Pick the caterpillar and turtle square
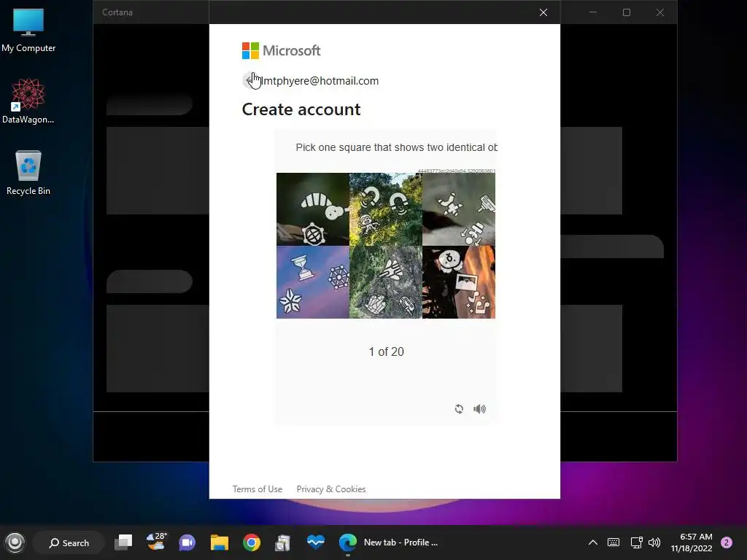The height and width of the screenshot is (560, 747). pyautogui.click(x=312, y=209)
